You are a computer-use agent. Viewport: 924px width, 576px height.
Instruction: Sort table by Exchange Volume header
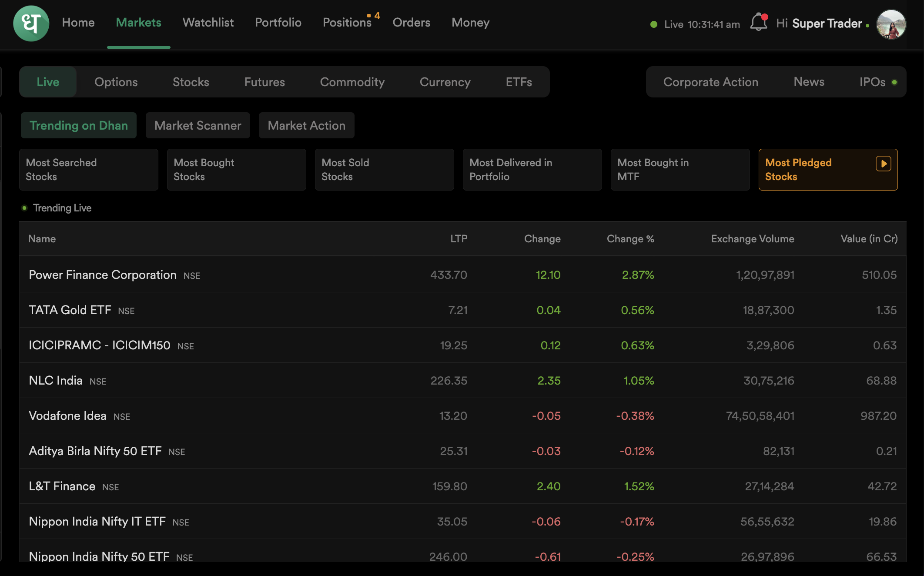[752, 239]
